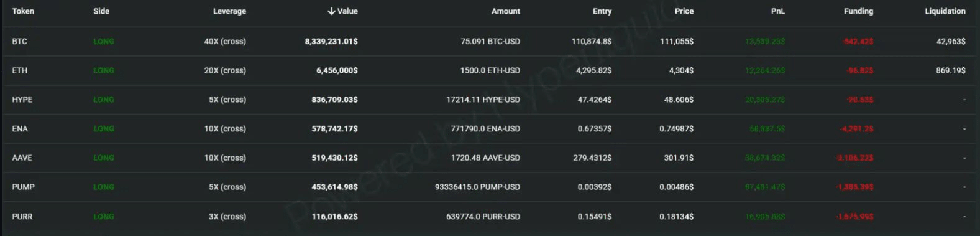The image size is (980, 236).
Task: Click the sort arrow beside Value header
Action: tap(331, 11)
